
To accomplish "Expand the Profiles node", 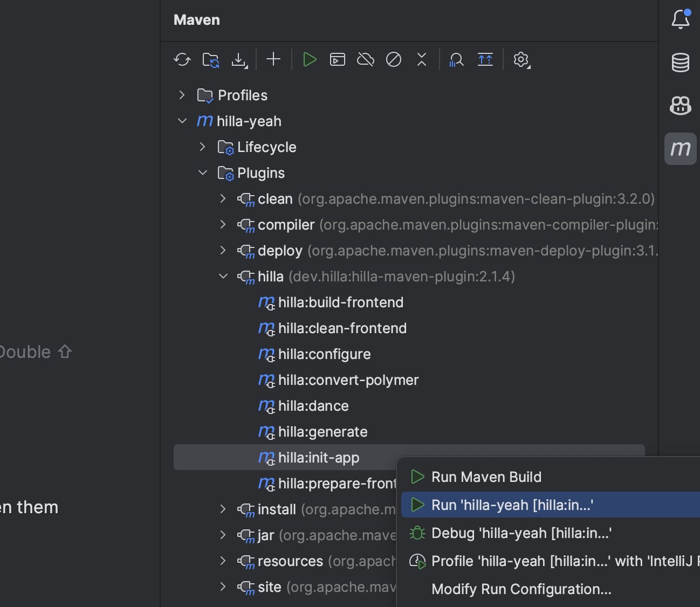I will pyautogui.click(x=182, y=95).
